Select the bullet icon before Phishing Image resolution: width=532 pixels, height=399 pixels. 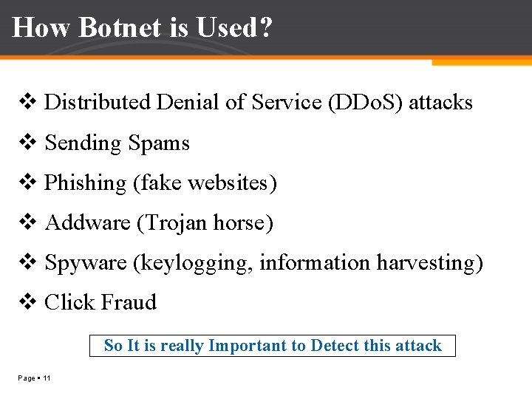point(28,182)
